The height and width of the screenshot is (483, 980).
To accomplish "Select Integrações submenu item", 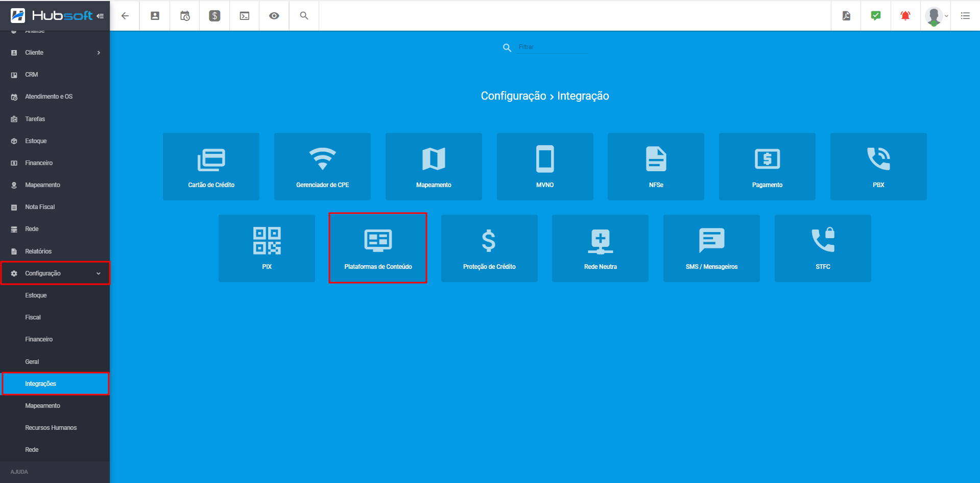I will pyautogui.click(x=55, y=384).
